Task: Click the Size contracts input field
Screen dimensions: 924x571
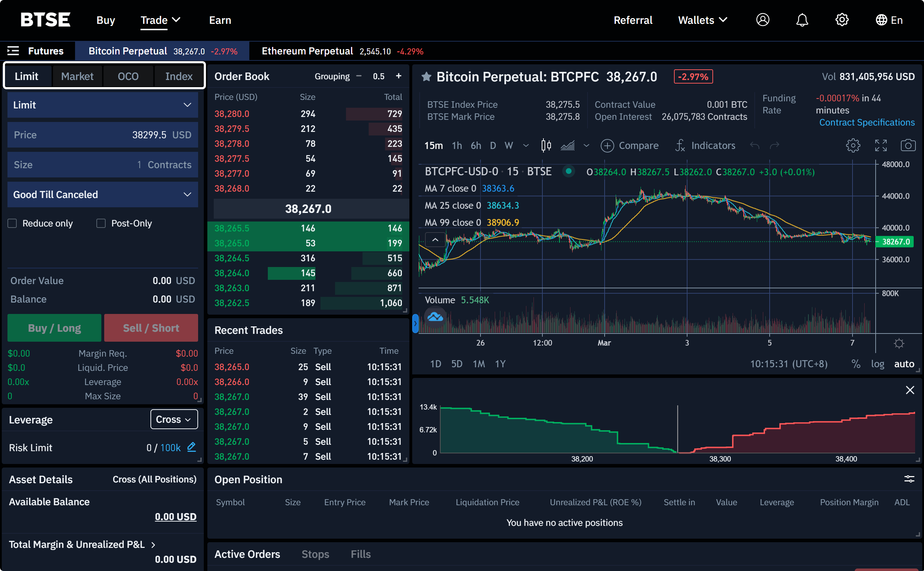Action: tap(103, 165)
